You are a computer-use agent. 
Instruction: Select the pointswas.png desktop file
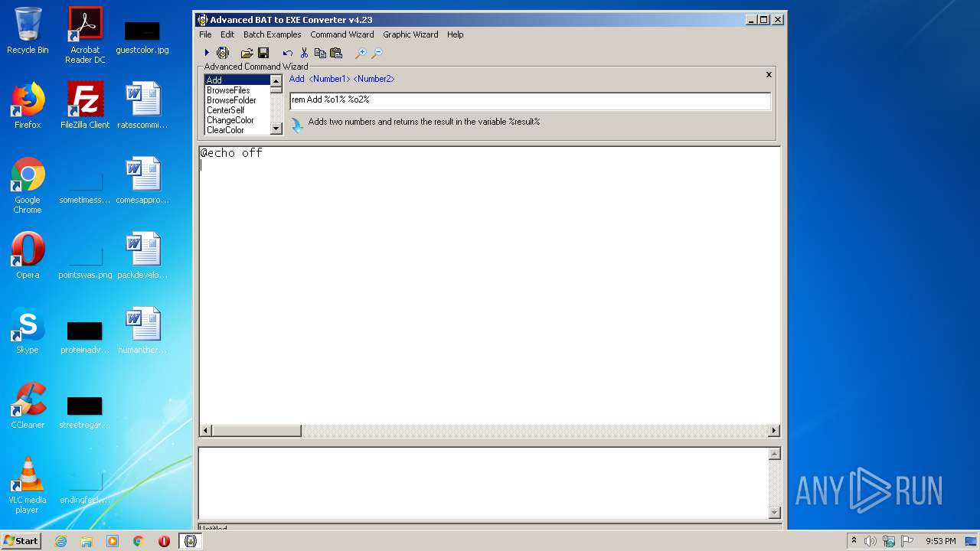click(85, 260)
